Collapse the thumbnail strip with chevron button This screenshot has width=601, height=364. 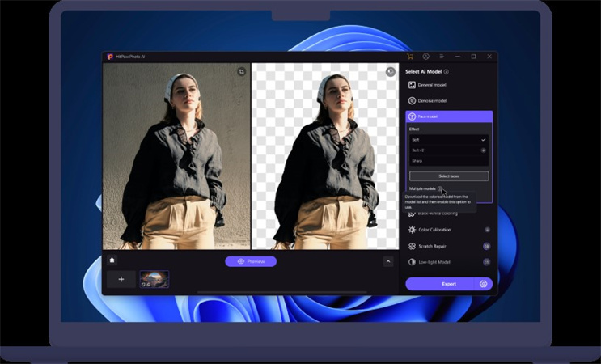tap(388, 261)
